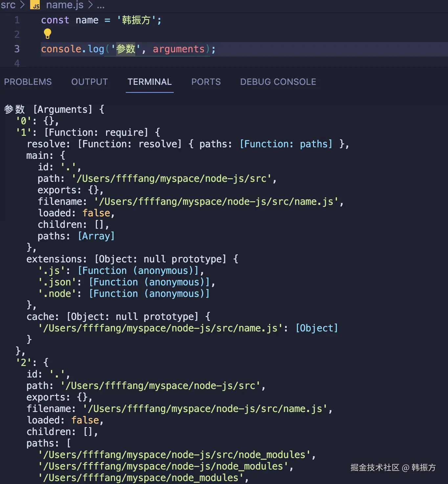The width and height of the screenshot is (448, 484).
Task: Switch to DEBUG CONSOLE tab
Action: (x=278, y=82)
